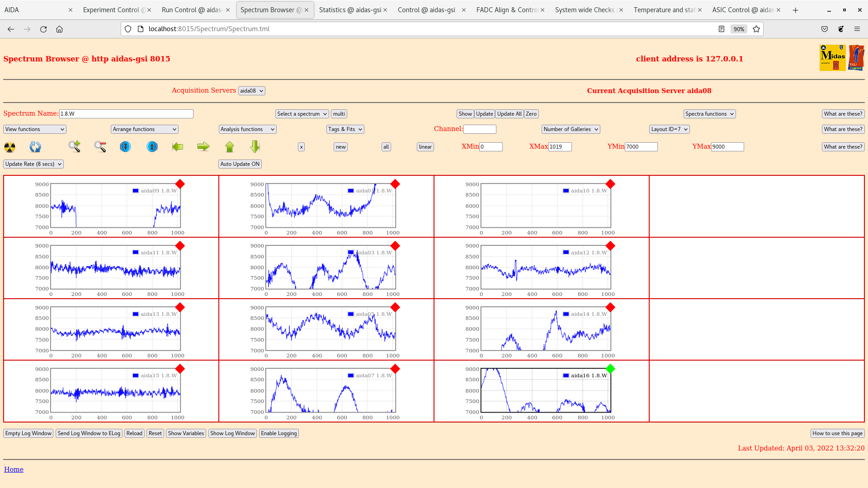Toggle the Auto Update ON button

tap(240, 164)
